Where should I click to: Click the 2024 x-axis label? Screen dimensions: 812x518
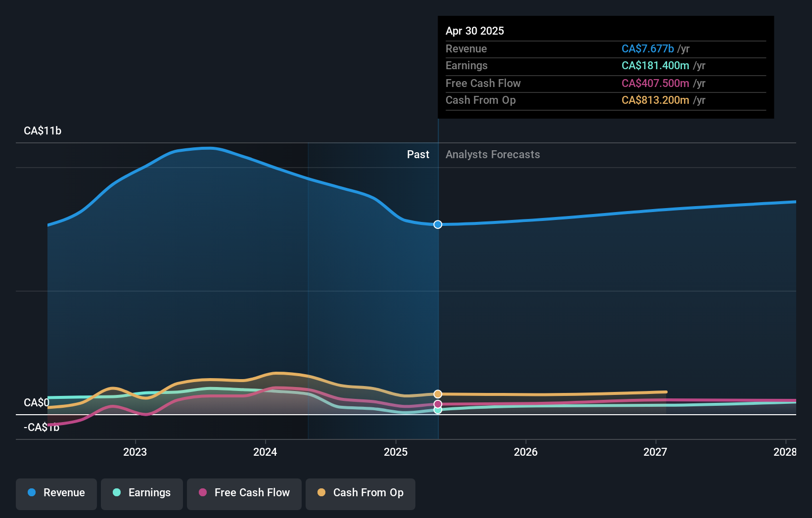265,452
